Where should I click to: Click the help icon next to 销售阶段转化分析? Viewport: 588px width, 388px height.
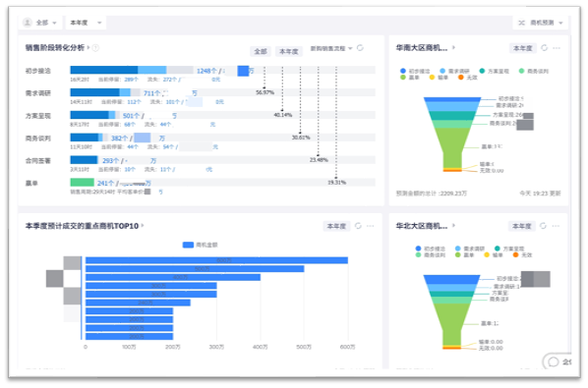(95, 48)
